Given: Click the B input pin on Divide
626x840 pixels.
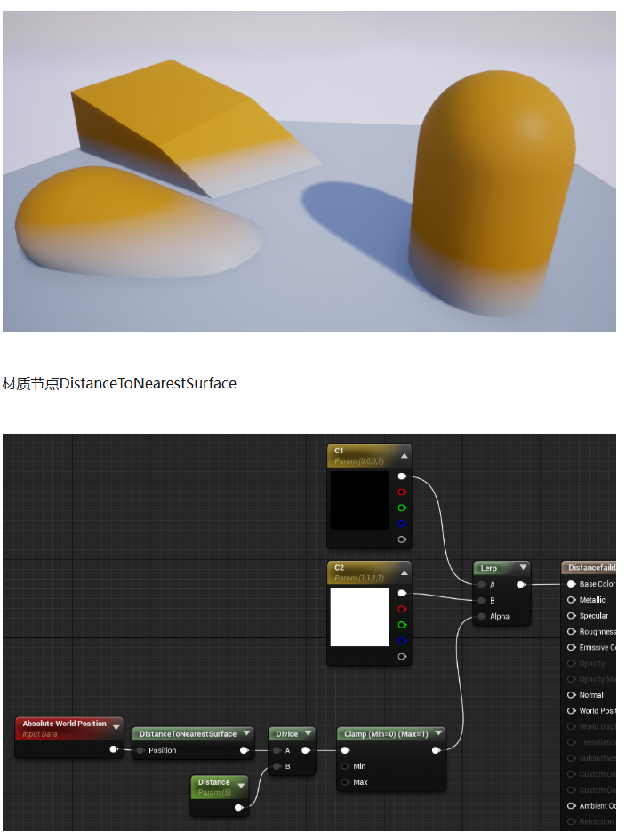Looking at the screenshot, I should 277,766.
